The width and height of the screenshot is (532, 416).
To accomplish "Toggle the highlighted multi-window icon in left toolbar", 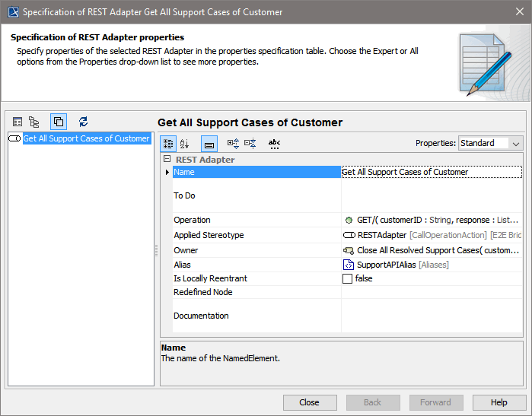I will coord(59,122).
